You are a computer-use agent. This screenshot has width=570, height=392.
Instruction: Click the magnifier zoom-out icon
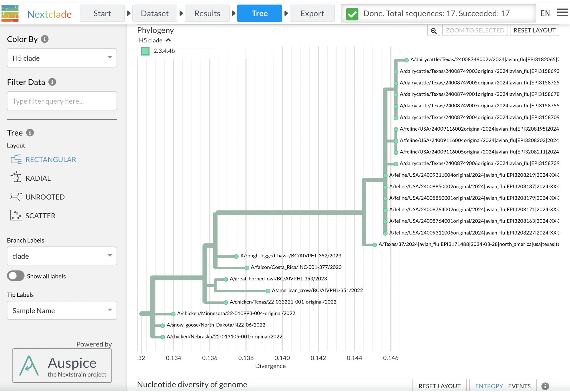(433, 30)
